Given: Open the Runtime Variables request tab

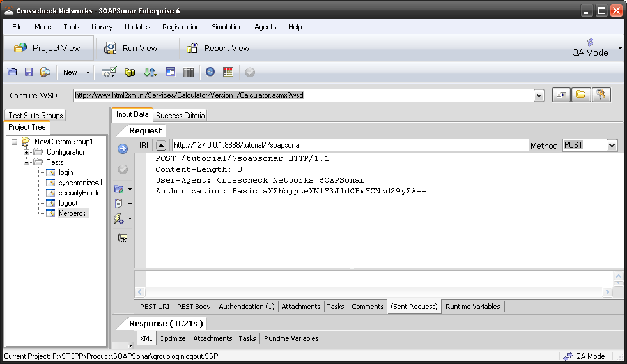Looking at the screenshot, I should click(473, 307).
